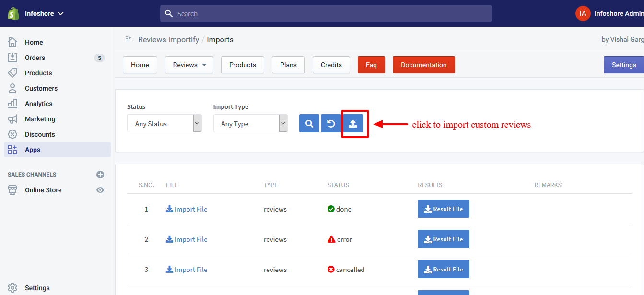Click the Orders inbox icon
The image size is (644, 295).
(x=12, y=58)
